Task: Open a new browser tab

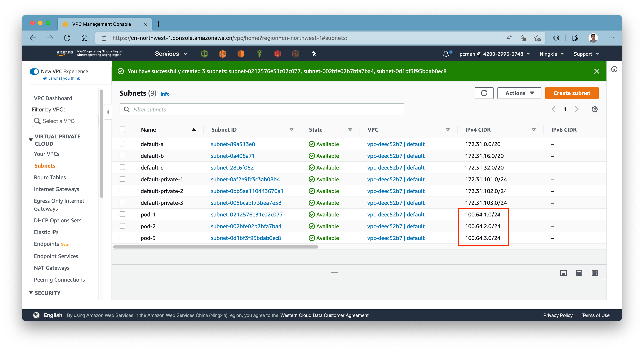Action: pyautogui.click(x=158, y=24)
